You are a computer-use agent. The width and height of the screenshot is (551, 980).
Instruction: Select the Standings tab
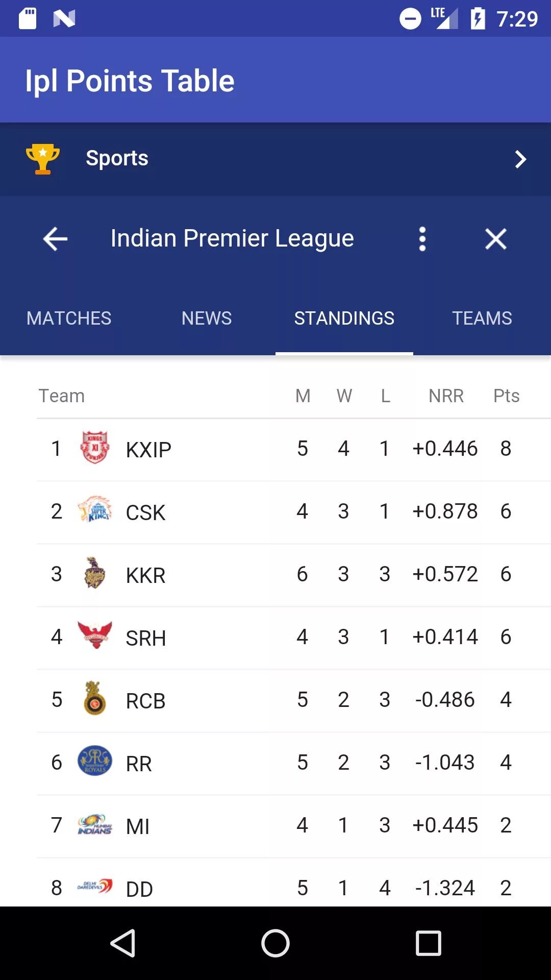pyautogui.click(x=344, y=318)
